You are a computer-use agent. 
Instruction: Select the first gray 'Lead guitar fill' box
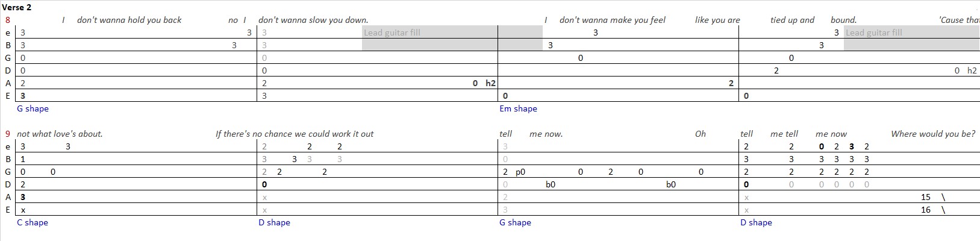pos(429,38)
